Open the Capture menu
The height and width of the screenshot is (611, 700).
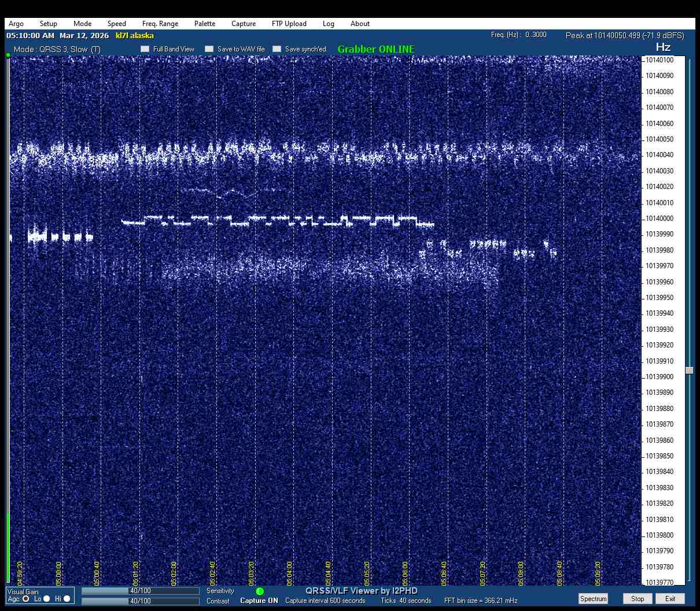(x=244, y=24)
